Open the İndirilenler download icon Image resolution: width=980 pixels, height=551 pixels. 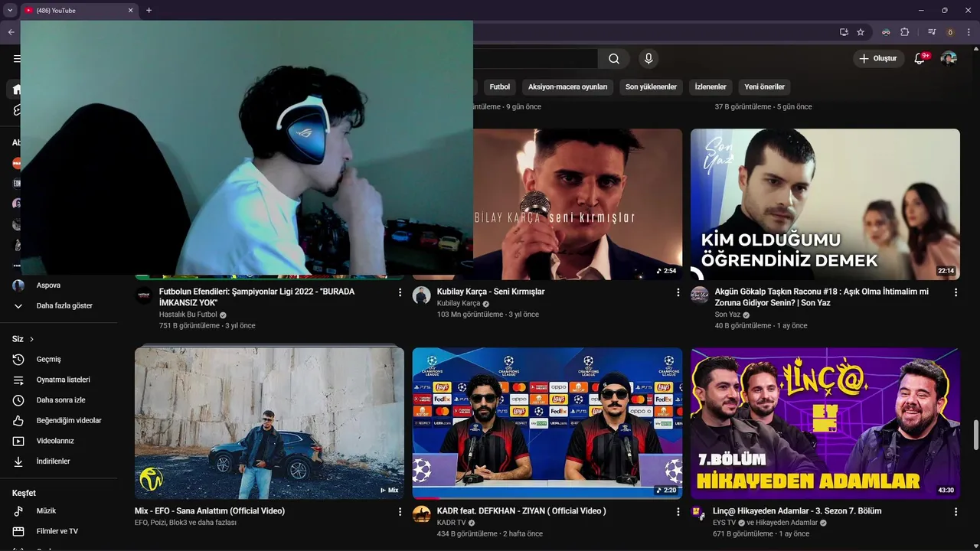tap(18, 461)
